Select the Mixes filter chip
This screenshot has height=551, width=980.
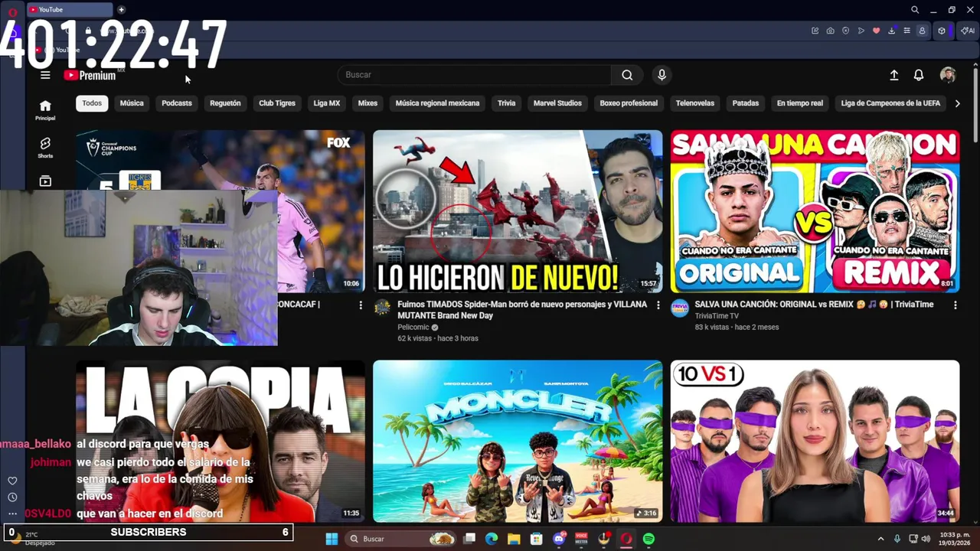coord(368,103)
